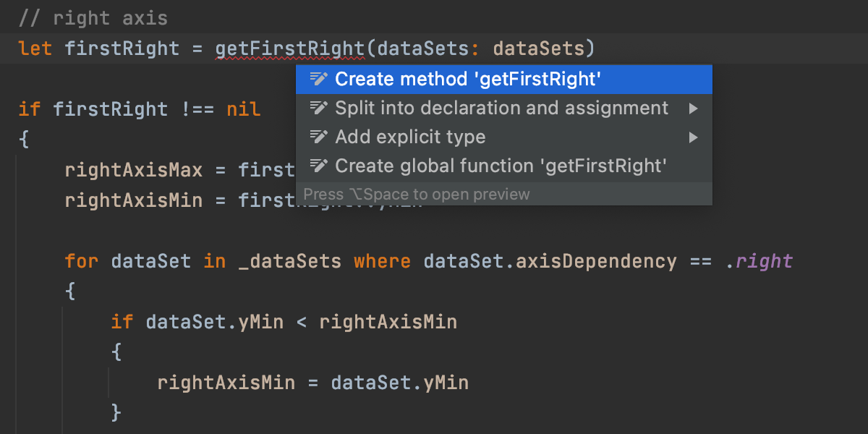Select Create global function 'getFirstRight'
The image size is (868, 434).
501,166
